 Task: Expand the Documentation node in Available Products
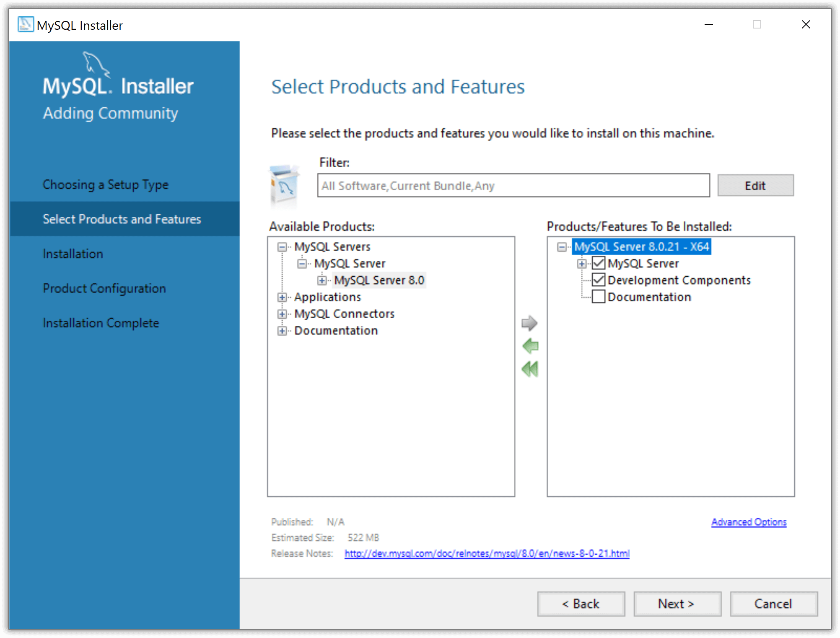(x=282, y=331)
